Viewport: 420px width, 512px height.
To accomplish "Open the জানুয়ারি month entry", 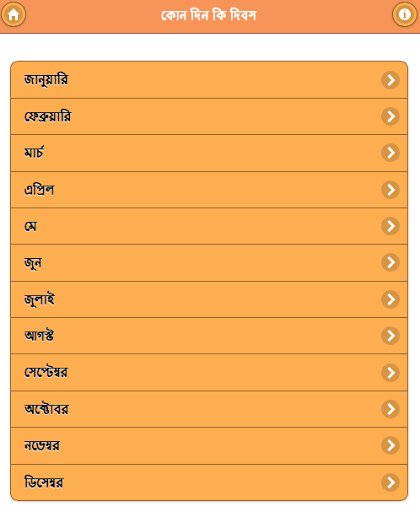I will pyautogui.click(x=209, y=80).
